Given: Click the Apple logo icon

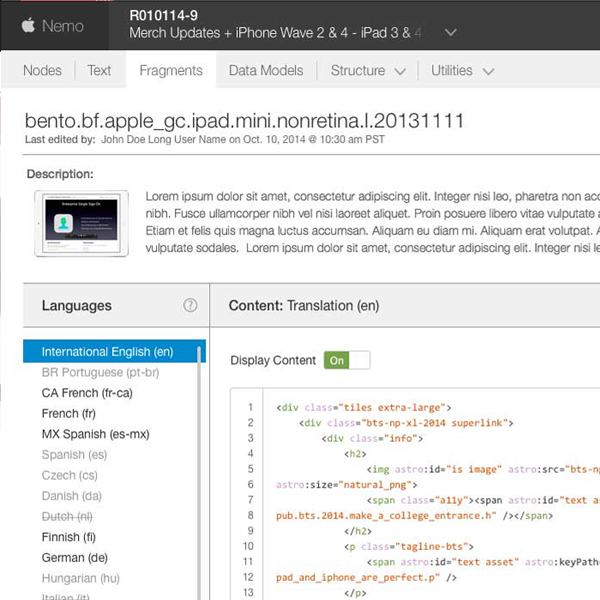Looking at the screenshot, I should [x=27, y=26].
